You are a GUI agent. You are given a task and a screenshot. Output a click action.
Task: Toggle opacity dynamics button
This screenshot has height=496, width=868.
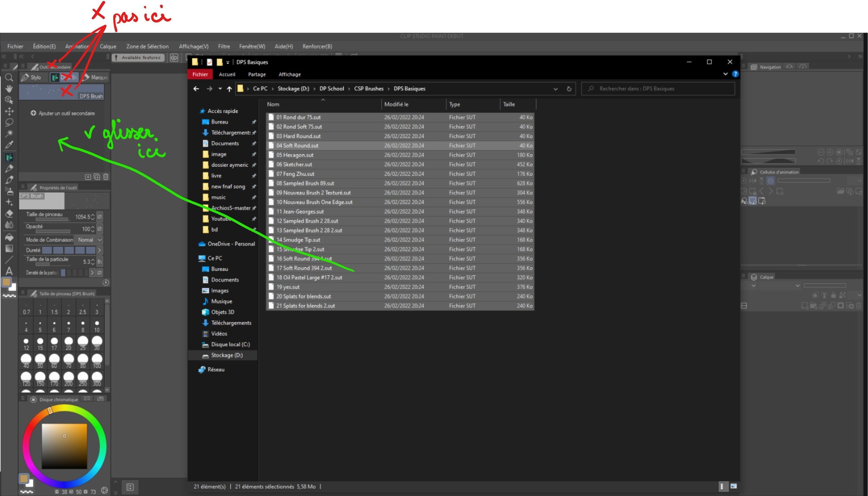[x=100, y=229]
